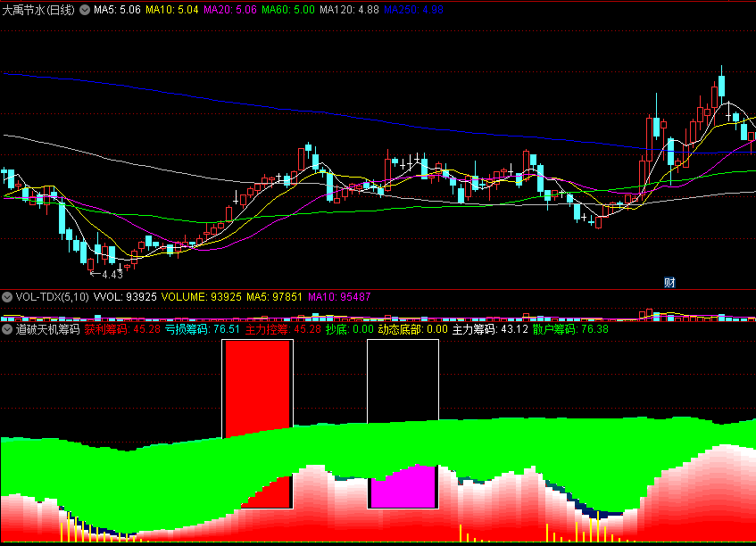The width and height of the screenshot is (756, 546).
Task: Select the VVOL: 93925 value
Action: (x=125, y=297)
